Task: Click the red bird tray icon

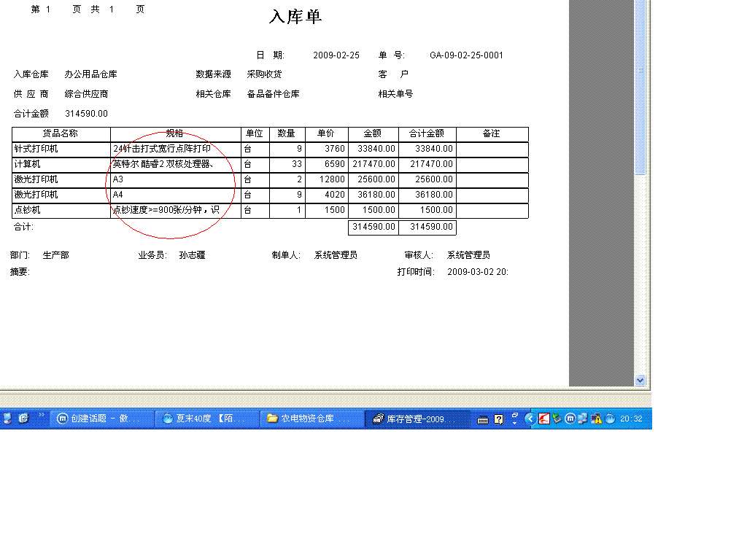Action: point(543,419)
